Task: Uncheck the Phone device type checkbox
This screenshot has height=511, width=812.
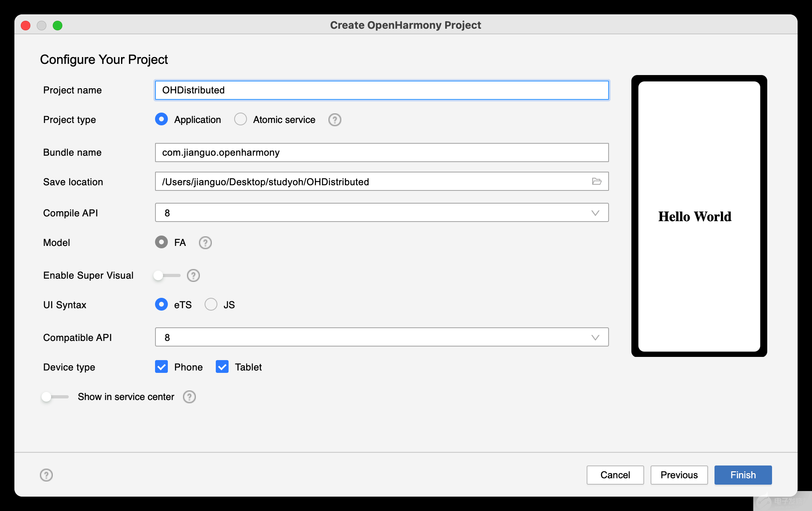Action: [x=161, y=367]
